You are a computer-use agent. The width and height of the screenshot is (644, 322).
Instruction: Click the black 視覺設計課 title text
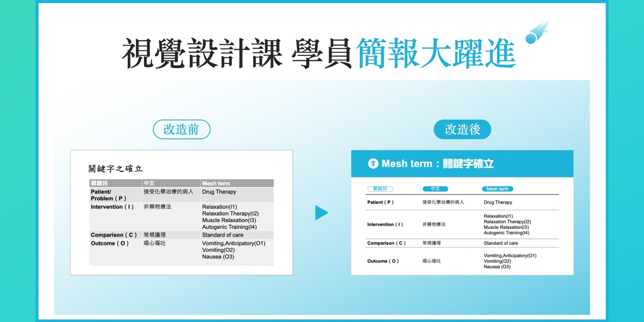[x=202, y=53]
